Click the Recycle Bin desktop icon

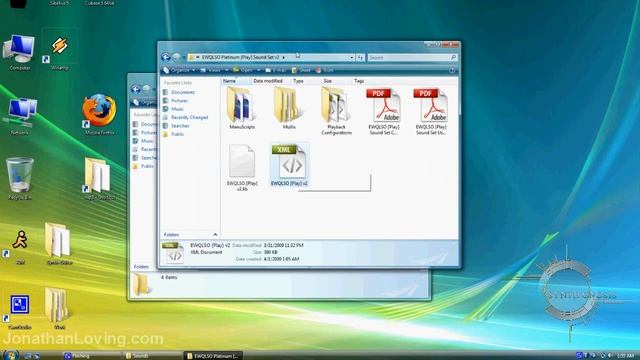(20, 179)
